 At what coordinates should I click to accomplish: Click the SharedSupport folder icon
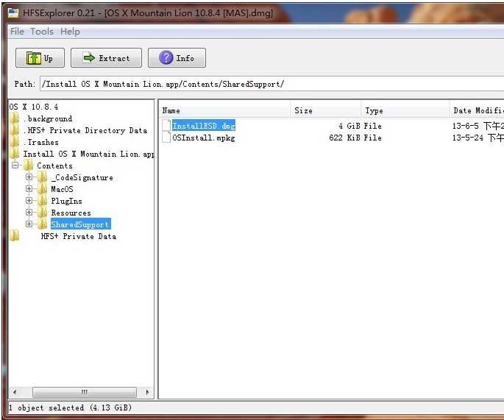click(42, 224)
